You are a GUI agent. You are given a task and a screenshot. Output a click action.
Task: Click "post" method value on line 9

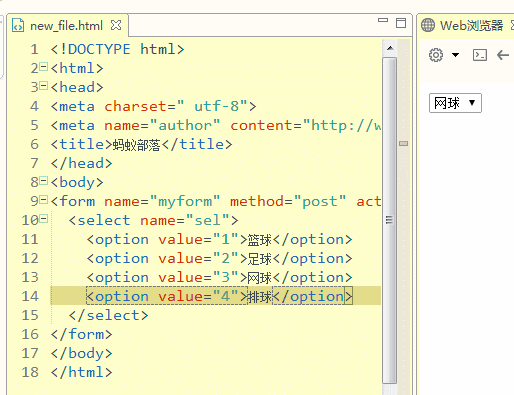(x=324, y=201)
